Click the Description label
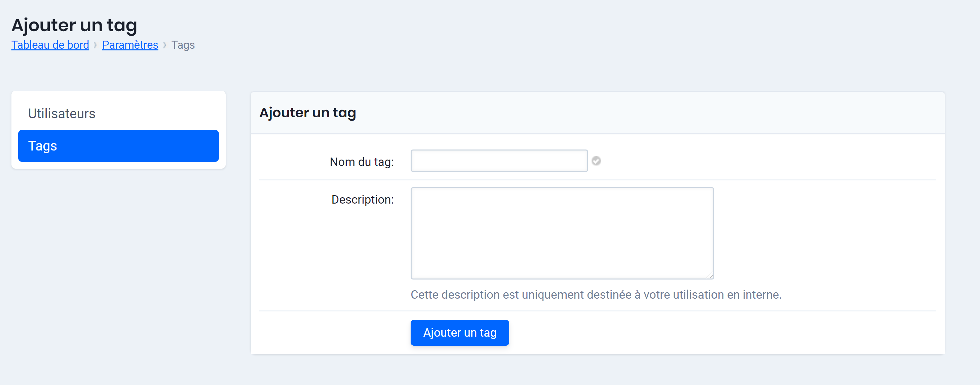Screen dimensions: 980x385 (x=363, y=199)
